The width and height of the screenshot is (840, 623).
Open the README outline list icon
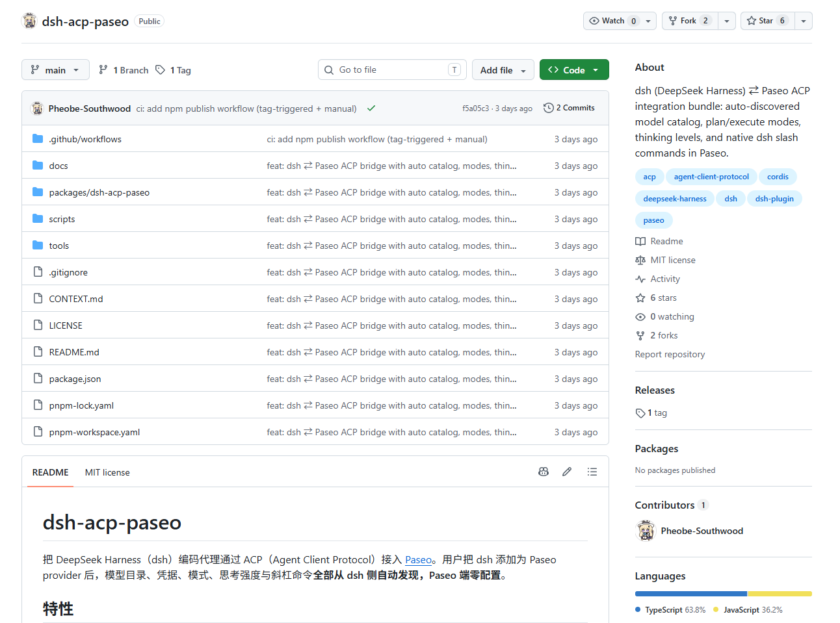point(592,472)
